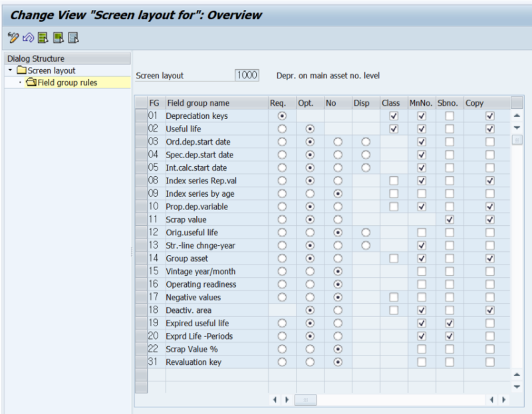Click the Disp column header
Viewport: 532px width, 414px height.
(x=366, y=103)
